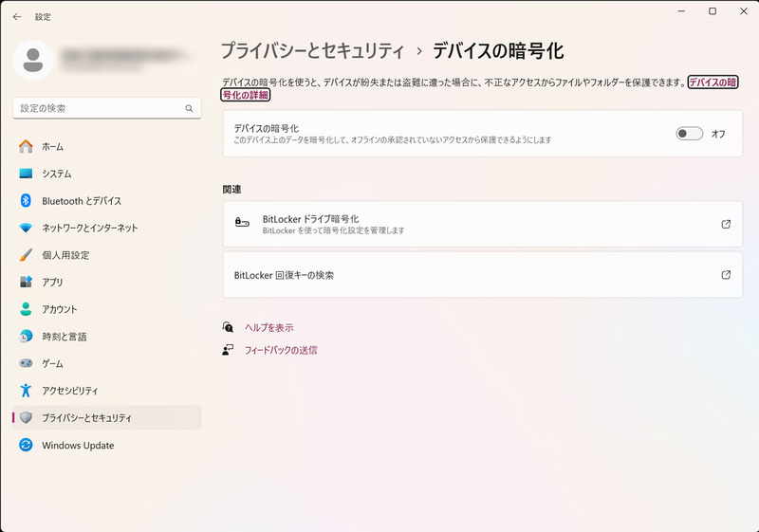Viewport: 759px width, 532px height.
Task: Open BitLocker ドライブ暗号化 card
Action: click(x=482, y=224)
